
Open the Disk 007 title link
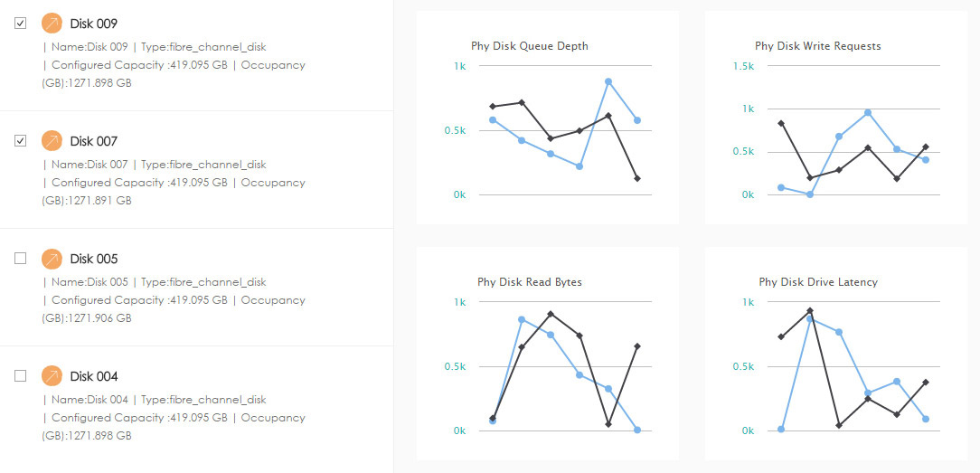[94, 141]
